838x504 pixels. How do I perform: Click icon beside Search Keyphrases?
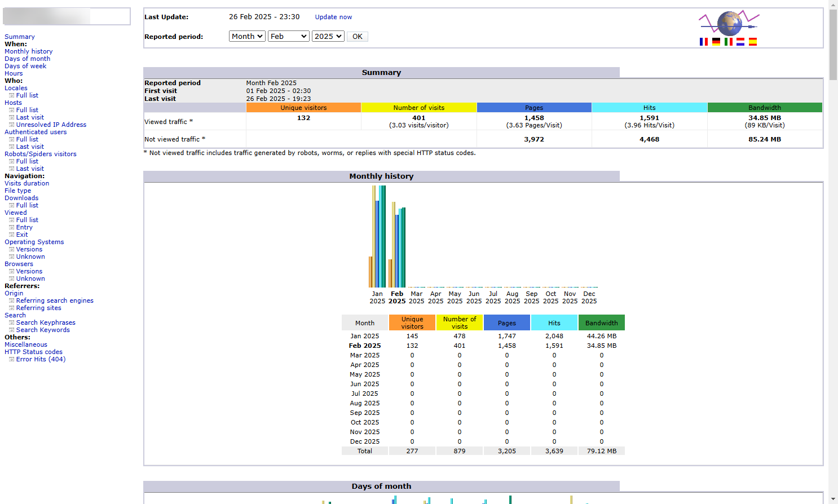point(11,322)
